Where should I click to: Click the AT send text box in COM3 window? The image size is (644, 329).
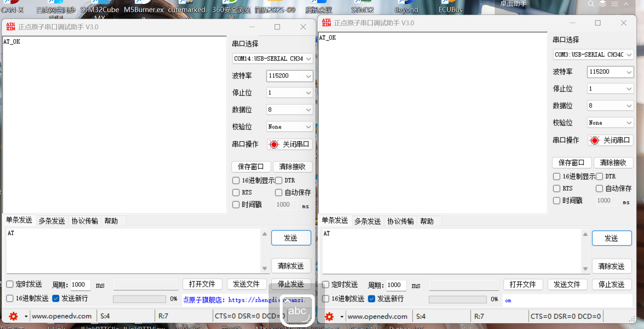click(x=452, y=251)
